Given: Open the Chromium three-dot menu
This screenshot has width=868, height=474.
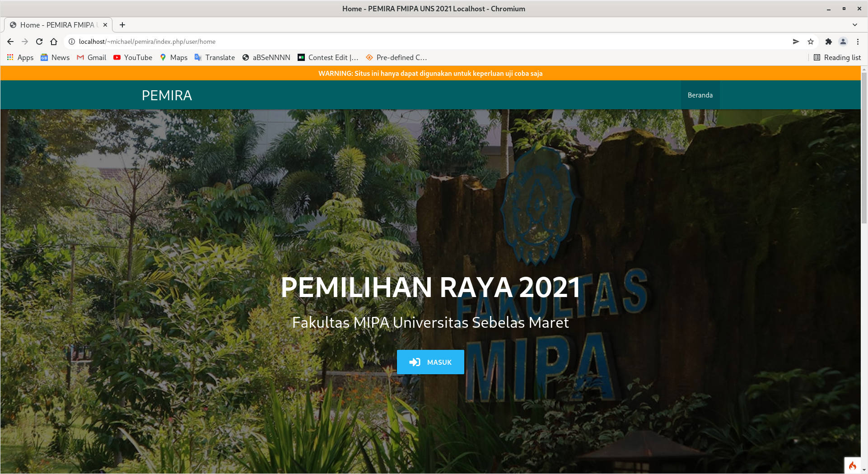Looking at the screenshot, I should click(x=858, y=42).
